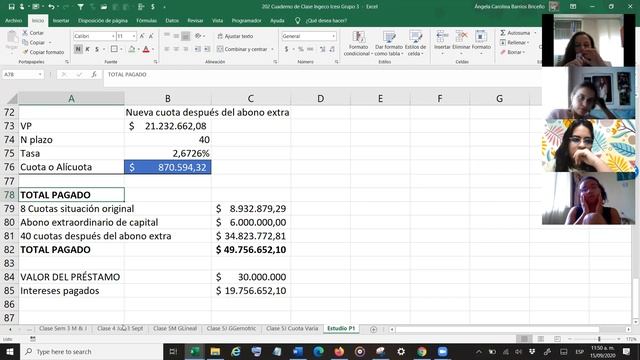The image size is (640, 360).
Task: Click the zoom slider in status bar
Action: (x=599, y=339)
